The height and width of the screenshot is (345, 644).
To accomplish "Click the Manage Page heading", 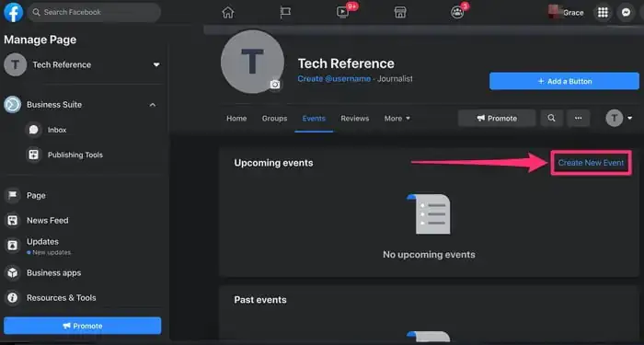I will tap(40, 40).
